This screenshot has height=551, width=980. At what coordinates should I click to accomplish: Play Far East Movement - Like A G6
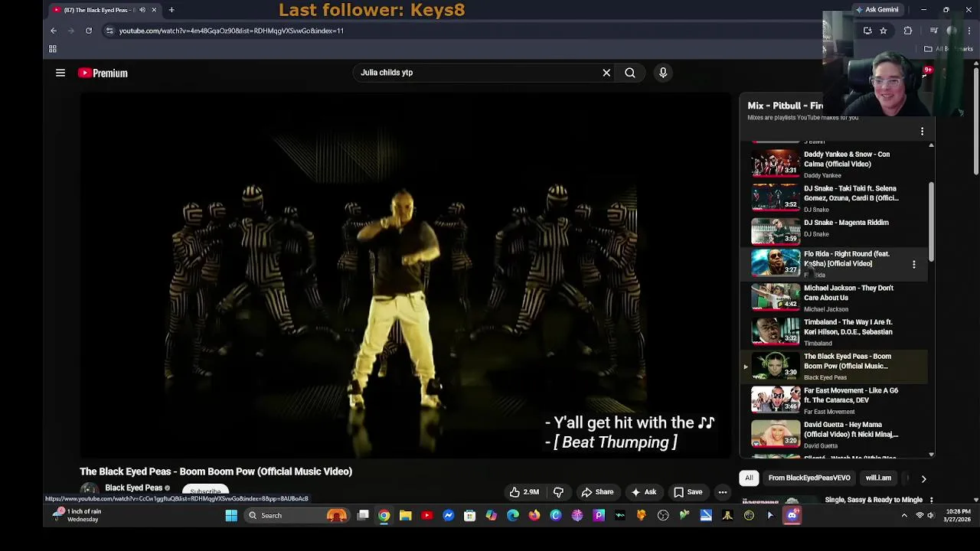click(x=835, y=399)
